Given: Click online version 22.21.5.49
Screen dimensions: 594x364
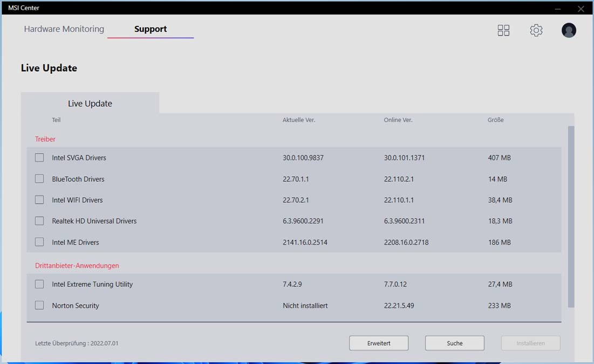Looking at the screenshot, I should pos(399,305).
